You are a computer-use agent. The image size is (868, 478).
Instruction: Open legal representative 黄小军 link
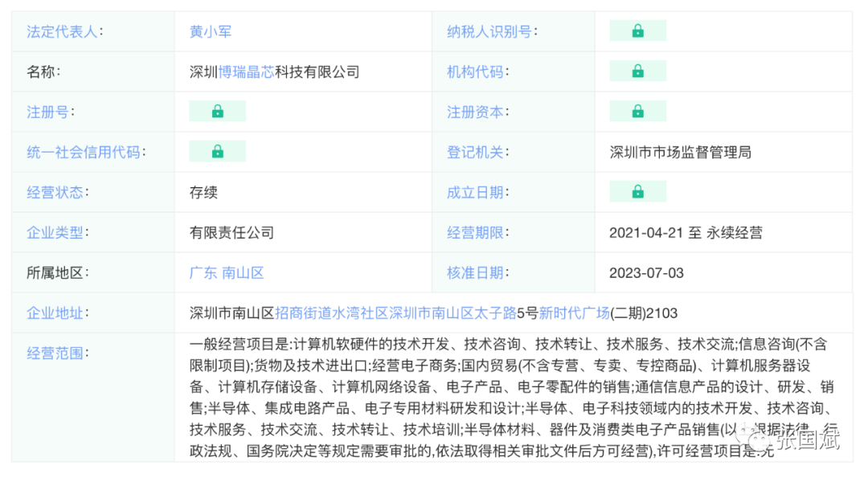(211, 31)
